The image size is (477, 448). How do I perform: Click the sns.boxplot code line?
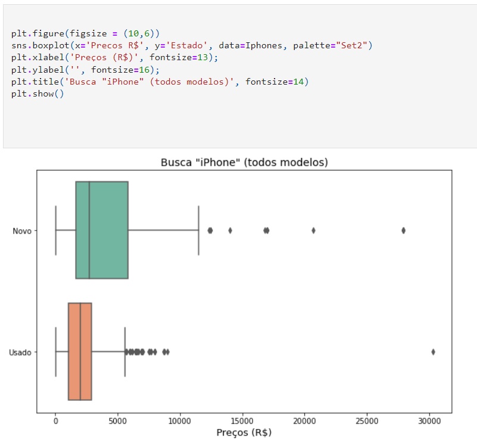tap(192, 46)
